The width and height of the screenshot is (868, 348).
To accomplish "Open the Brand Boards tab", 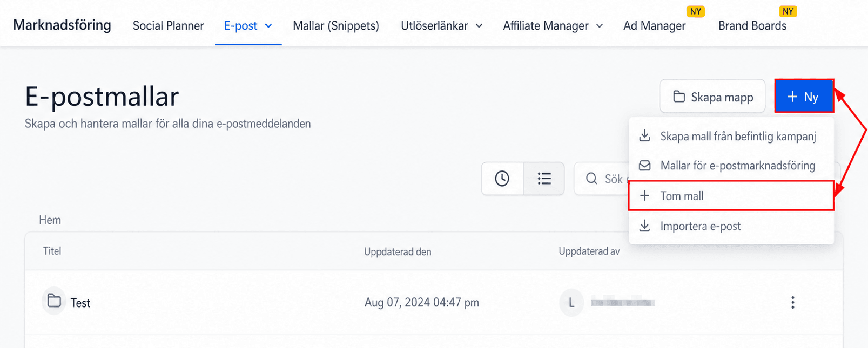I will click(x=752, y=26).
